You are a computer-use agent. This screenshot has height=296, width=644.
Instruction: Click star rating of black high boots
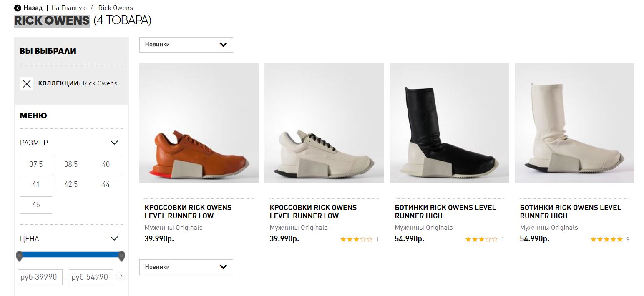(x=481, y=239)
